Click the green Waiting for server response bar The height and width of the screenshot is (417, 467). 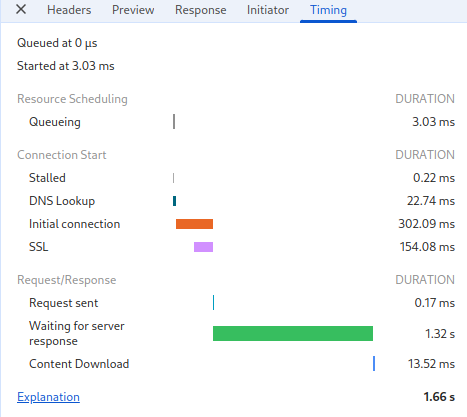293,333
